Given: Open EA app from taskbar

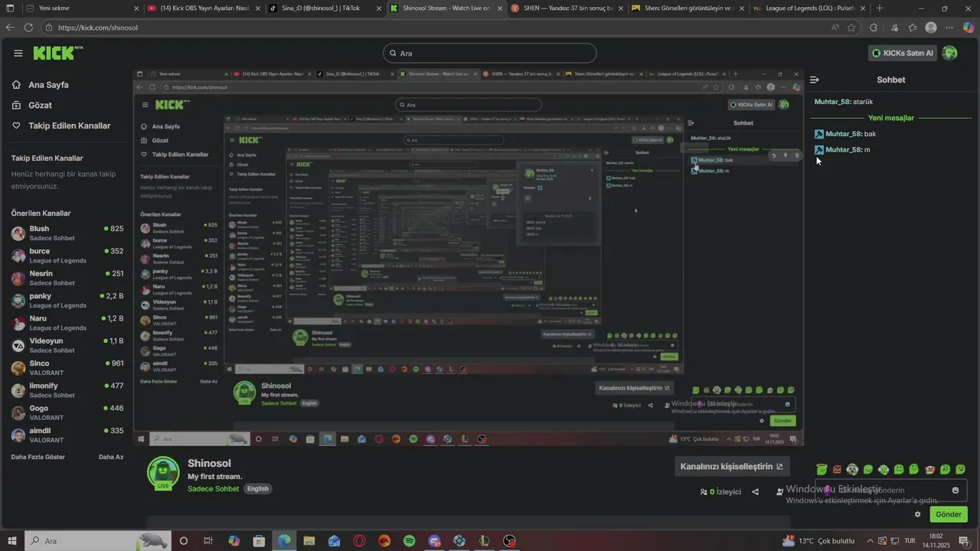Looking at the screenshot, I should [x=384, y=541].
